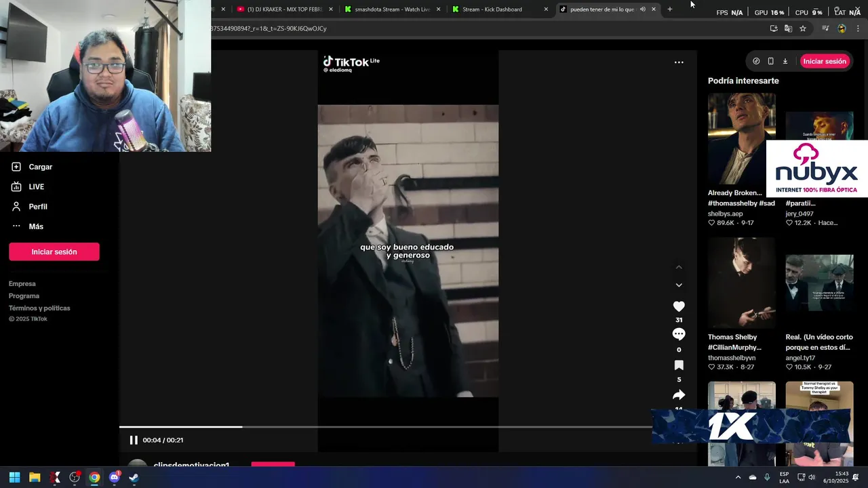Click the phone app icon in top pill
This screenshot has width=868, height=488.
[x=770, y=61]
